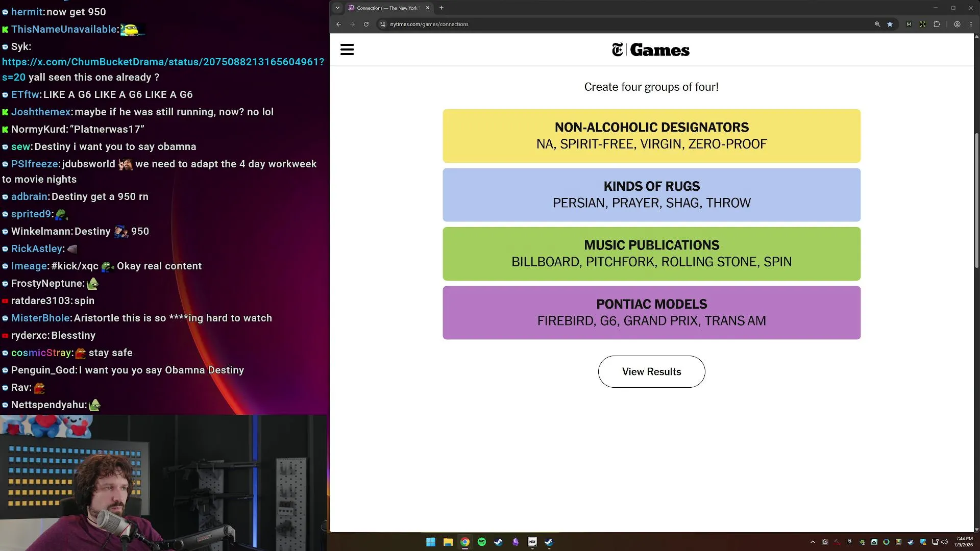Go forward in the browser
Image resolution: width=980 pixels, height=551 pixels.
[x=352, y=24]
